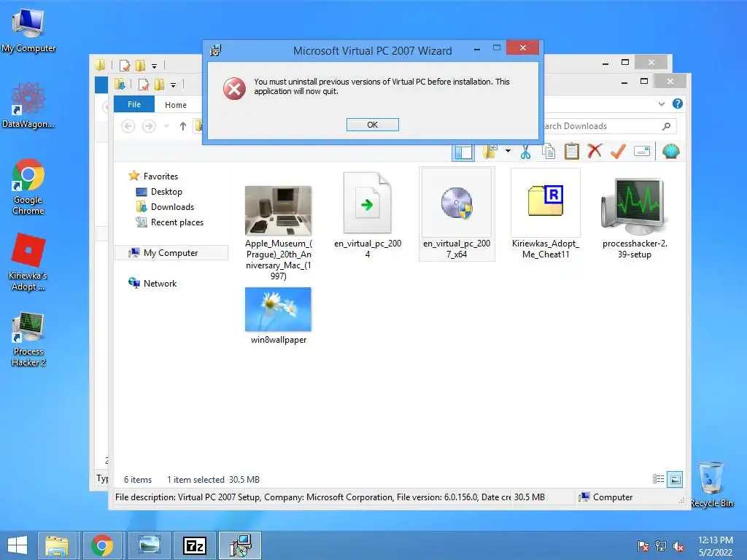
Task: Open Process Hacker 2 desktop shortcut
Action: coord(28,339)
